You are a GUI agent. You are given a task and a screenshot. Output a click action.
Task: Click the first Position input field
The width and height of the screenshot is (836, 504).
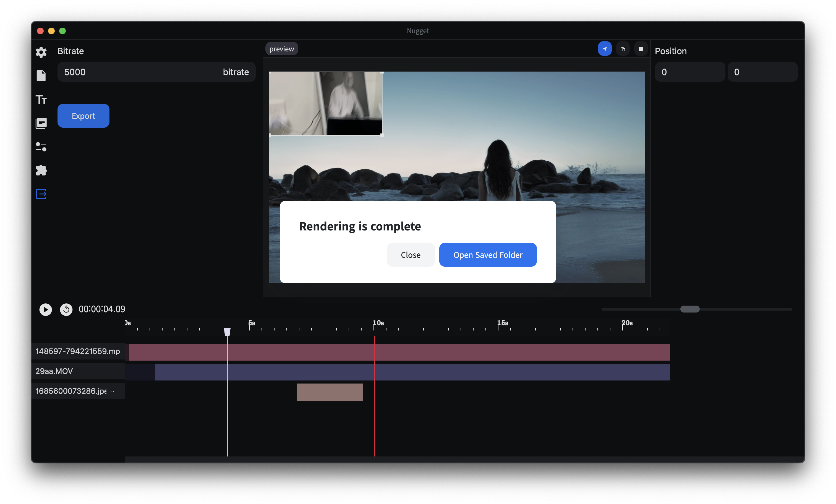(x=690, y=72)
